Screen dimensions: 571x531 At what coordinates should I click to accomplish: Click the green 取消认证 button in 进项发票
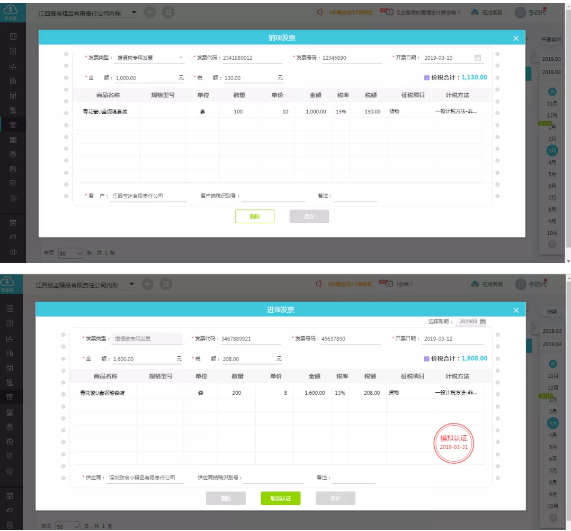pyautogui.click(x=280, y=498)
